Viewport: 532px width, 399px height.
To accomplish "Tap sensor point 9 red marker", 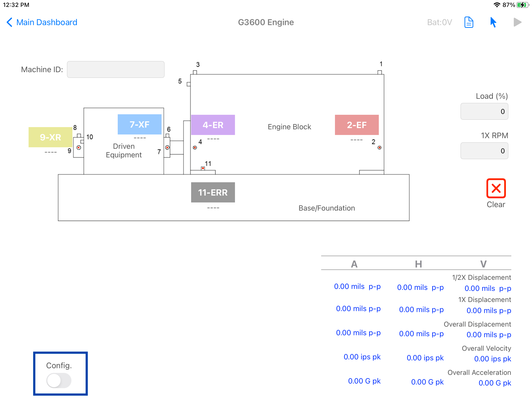I will pyautogui.click(x=79, y=148).
